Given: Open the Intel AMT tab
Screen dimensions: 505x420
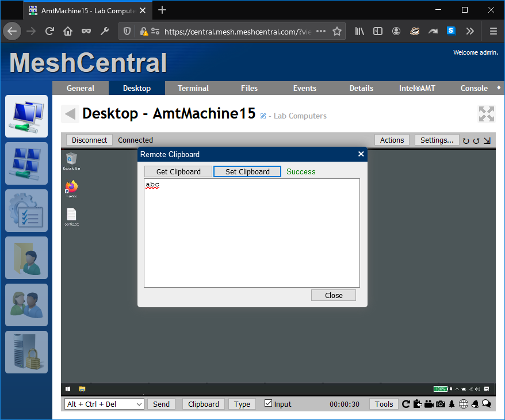Looking at the screenshot, I should coord(417,88).
